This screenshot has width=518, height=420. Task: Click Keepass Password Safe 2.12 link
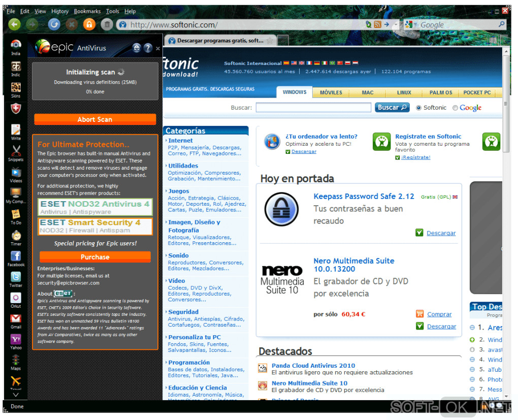click(364, 196)
